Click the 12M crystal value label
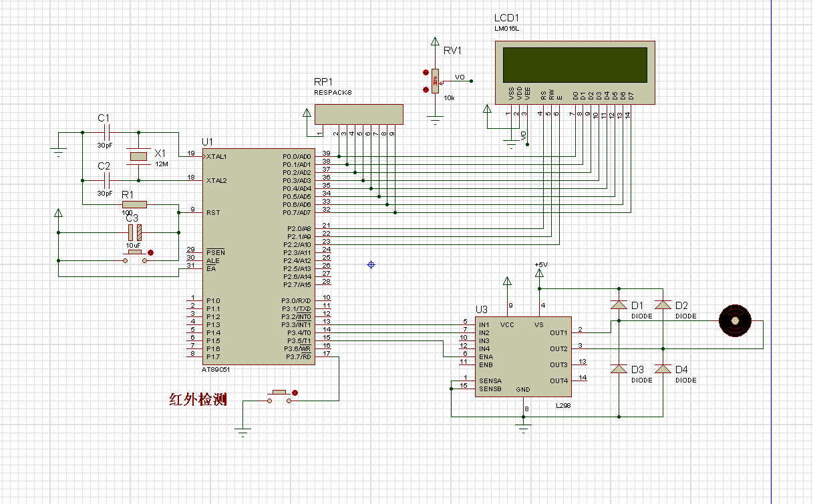Screen dimensions: 813x504 tap(161, 164)
